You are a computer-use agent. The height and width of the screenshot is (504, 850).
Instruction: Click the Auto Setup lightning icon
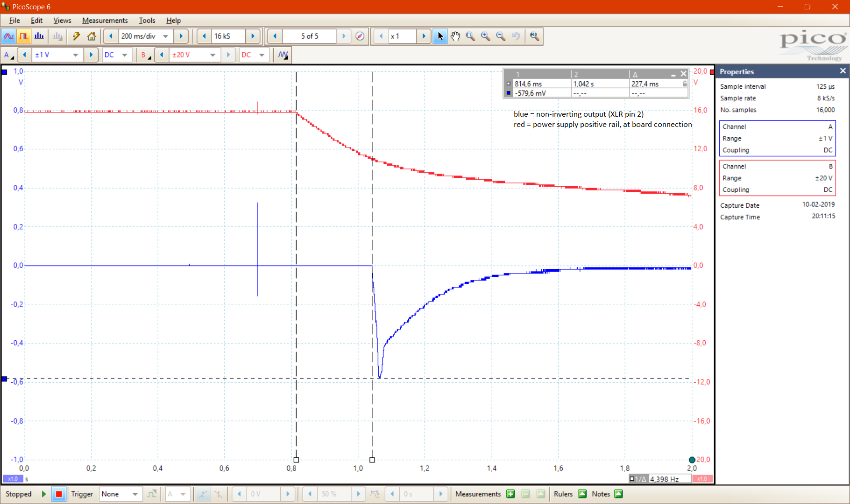[77, 36]
